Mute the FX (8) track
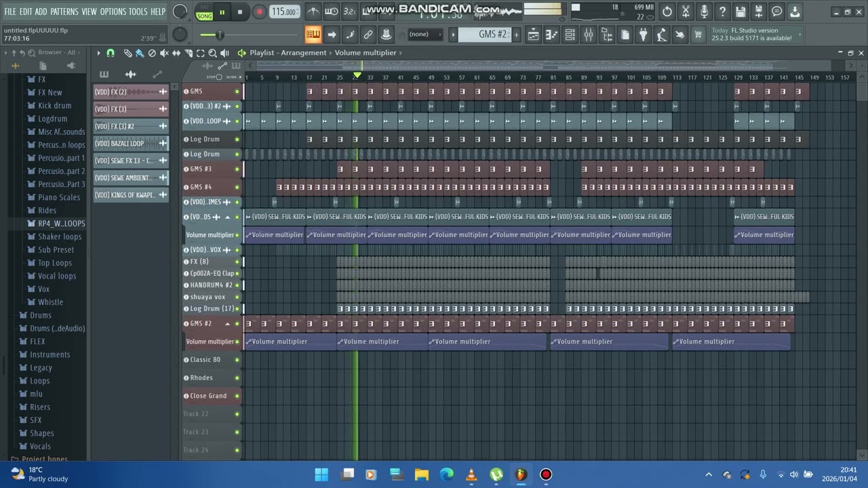Screen dimensions: 868x488 [237, 262]
